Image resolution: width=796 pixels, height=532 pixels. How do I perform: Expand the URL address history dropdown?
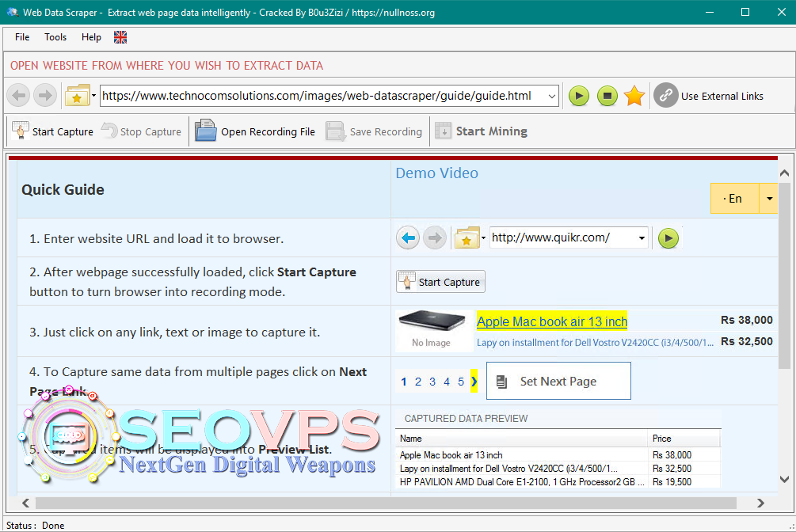click(x=552, y=96)
